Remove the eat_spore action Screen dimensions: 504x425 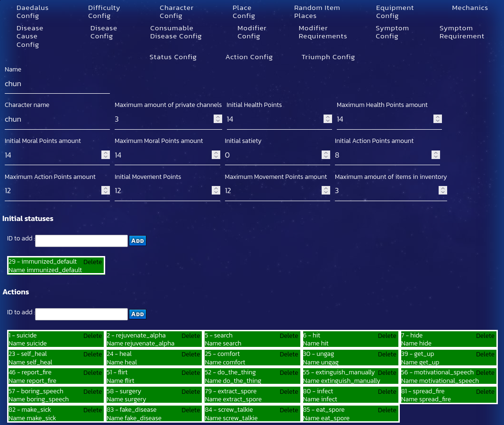[x=387, y=410]
